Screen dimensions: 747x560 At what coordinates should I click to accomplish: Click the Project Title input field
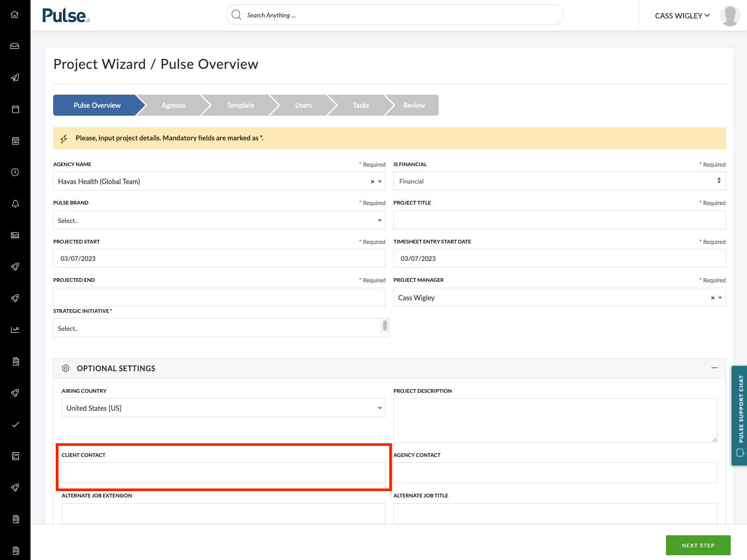coord(559,220)
